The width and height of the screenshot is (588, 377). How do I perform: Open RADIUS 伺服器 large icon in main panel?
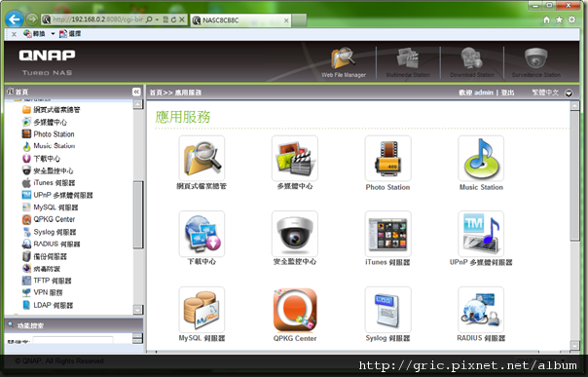point(481,310)
